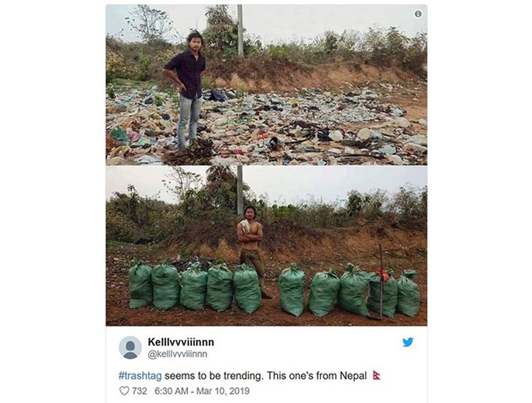Open the bold Kelllvvviiinnn display name
This screenshot has height=403, width=532.
pyautogui.click(x=181, y=342)
